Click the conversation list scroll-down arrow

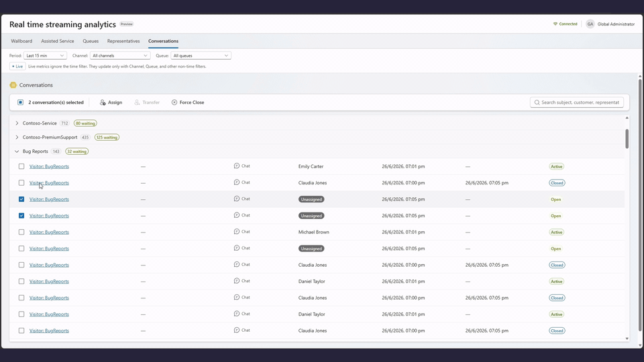(627, 339)
